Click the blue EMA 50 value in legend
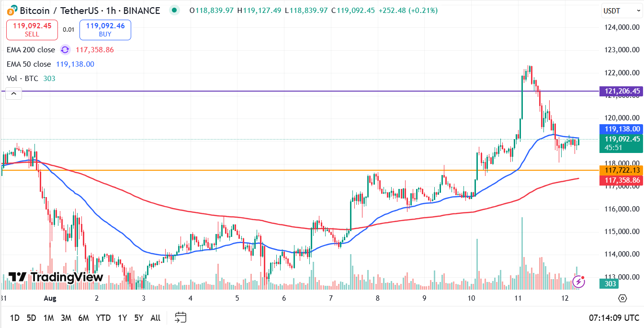The height and width of the screenshot is (328, 644). [75, 64]
